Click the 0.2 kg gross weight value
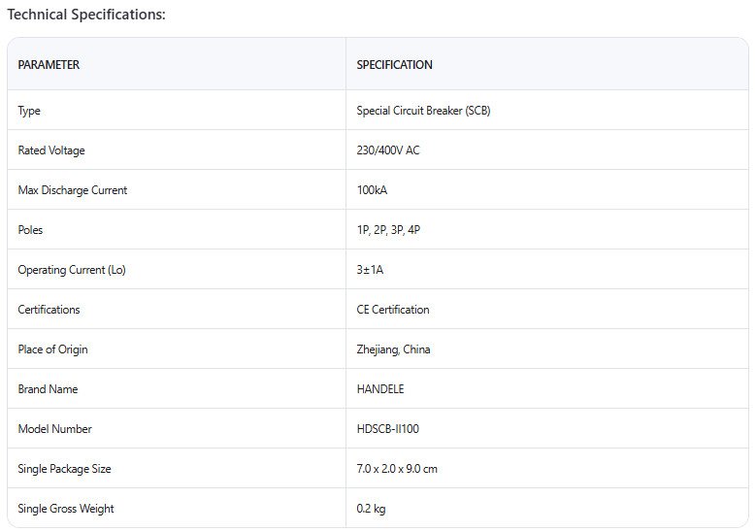Screen dimensions: 756x532 point(371,509)
